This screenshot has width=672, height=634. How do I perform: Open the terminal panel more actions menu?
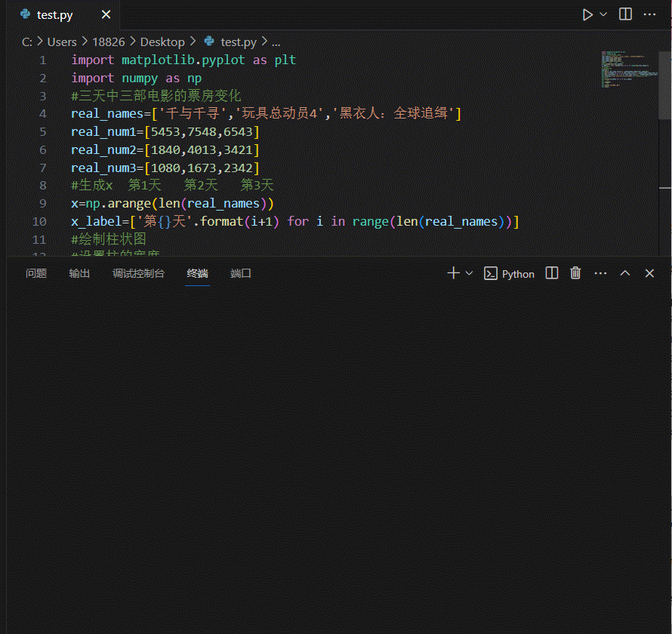coord(600,273)
